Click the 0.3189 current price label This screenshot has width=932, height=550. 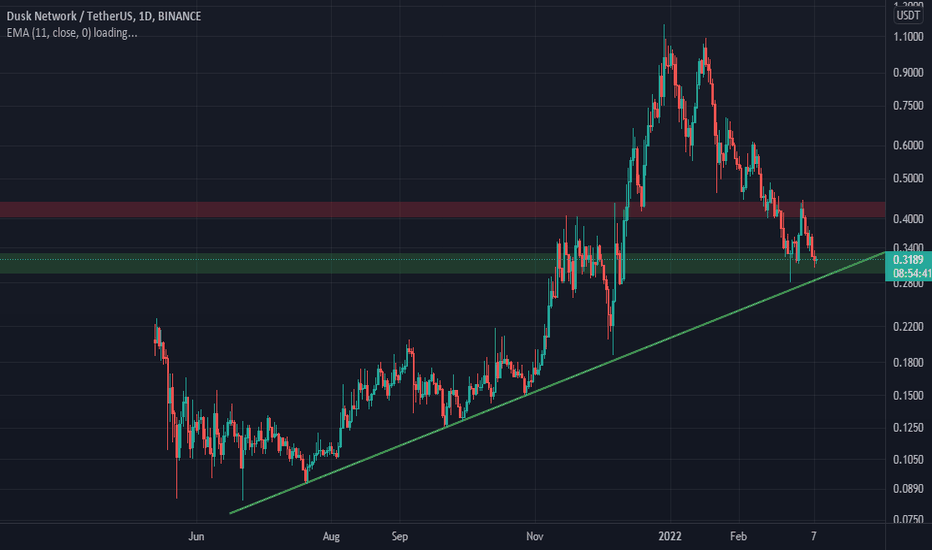tap(908, 259)
